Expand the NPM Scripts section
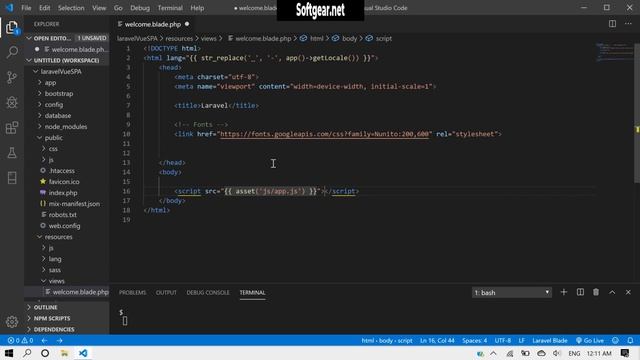Screen dimensions: 640x360 coord(67,318)
